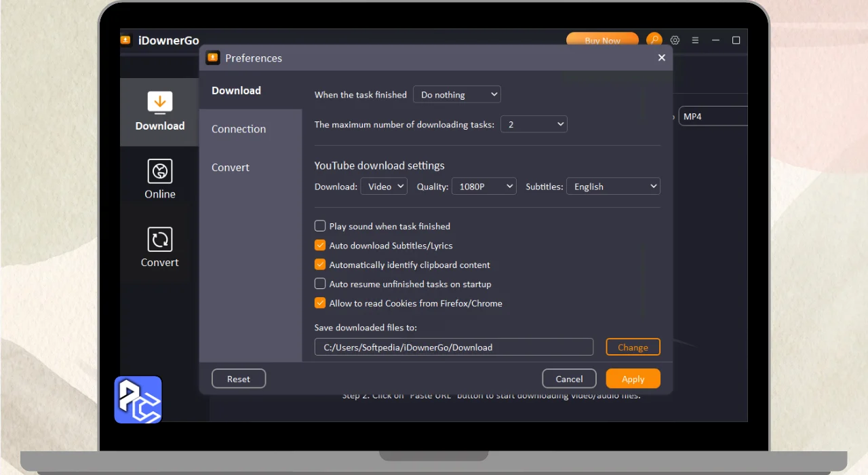
Task: Enable Play sound when task finished
Action: point(320,226)
